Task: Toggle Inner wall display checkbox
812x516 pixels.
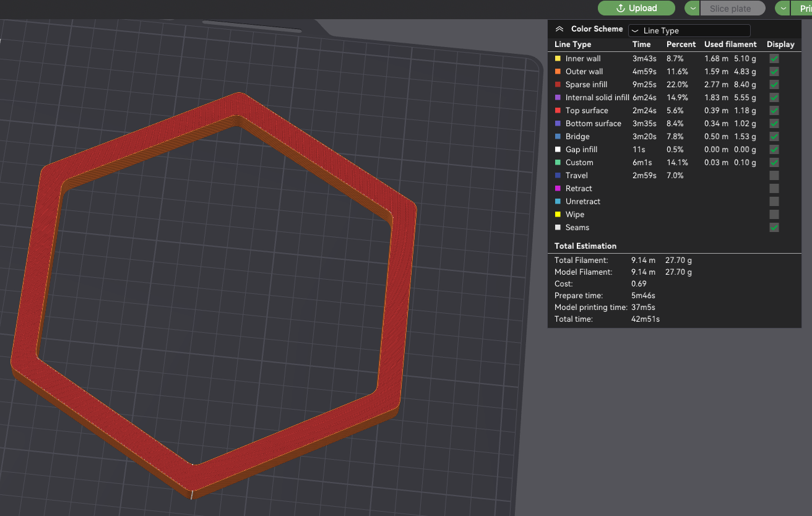Action: coord(774,58)
